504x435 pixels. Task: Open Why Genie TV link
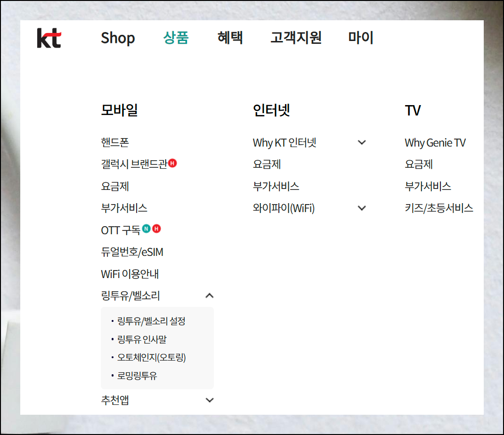click(x=435, y=143)
